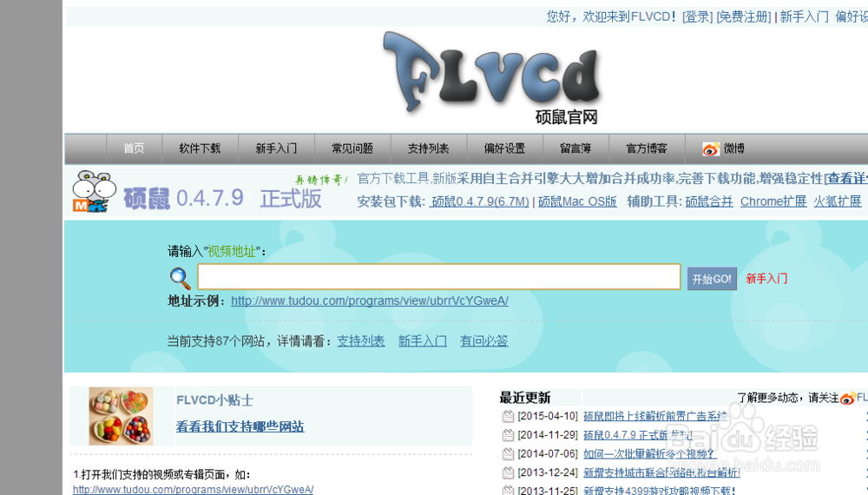
Task: Open the 偏好设置 navigation tab
Action: click(x=505, y=148)
